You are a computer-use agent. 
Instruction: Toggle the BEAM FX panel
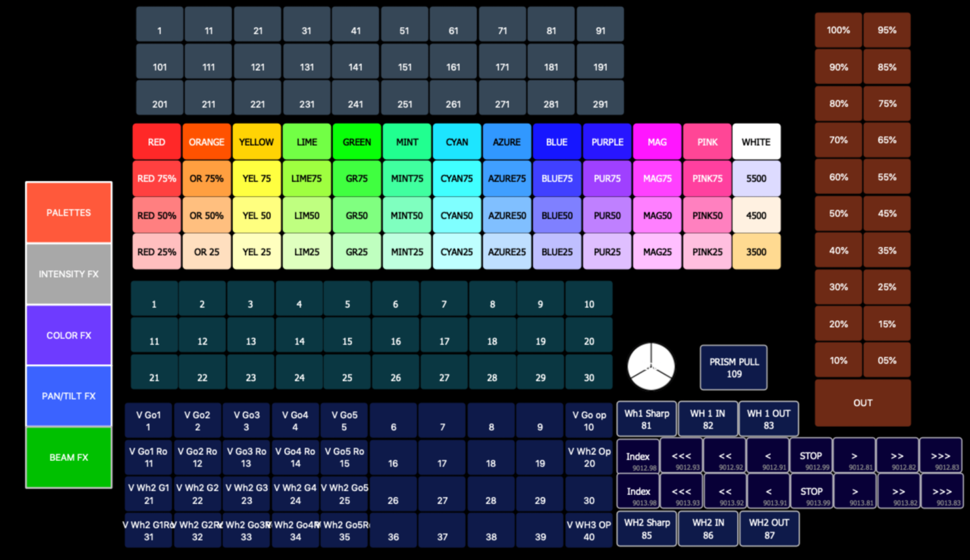pos(68,457)
